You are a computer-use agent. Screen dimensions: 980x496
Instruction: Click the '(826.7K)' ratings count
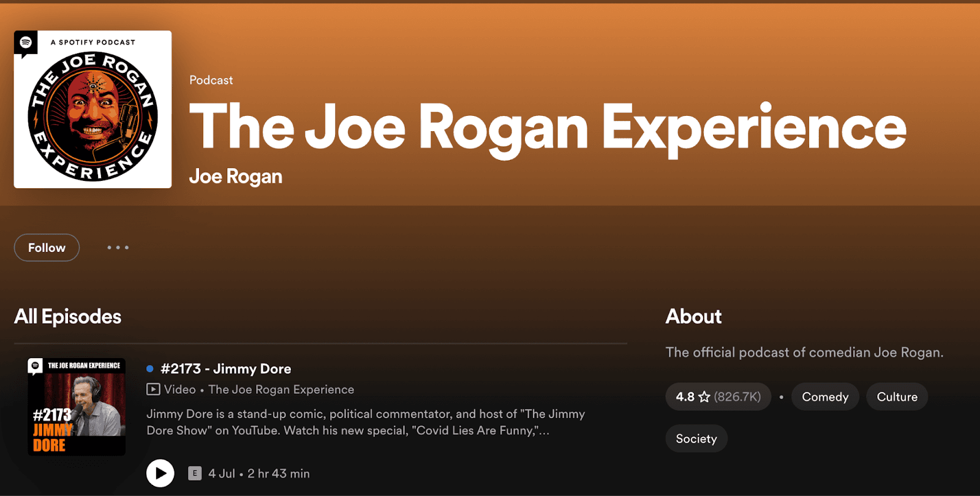(x=737, y=397)
